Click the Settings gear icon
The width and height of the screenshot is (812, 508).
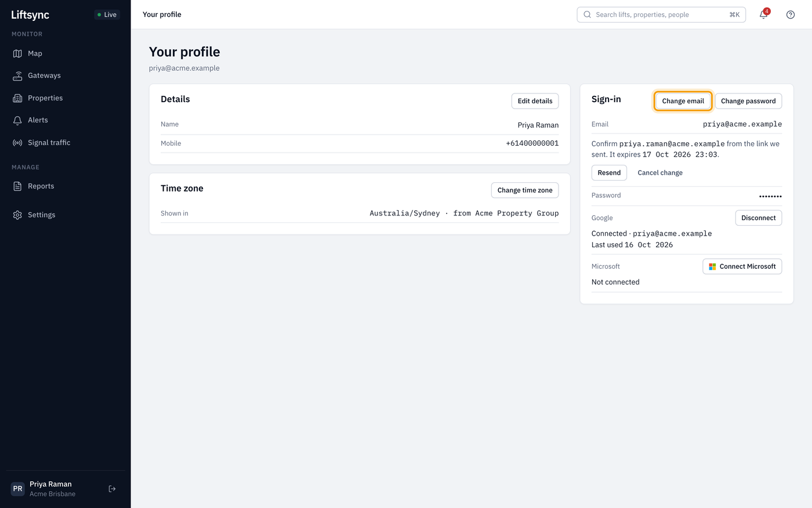(x=17, y=215)
